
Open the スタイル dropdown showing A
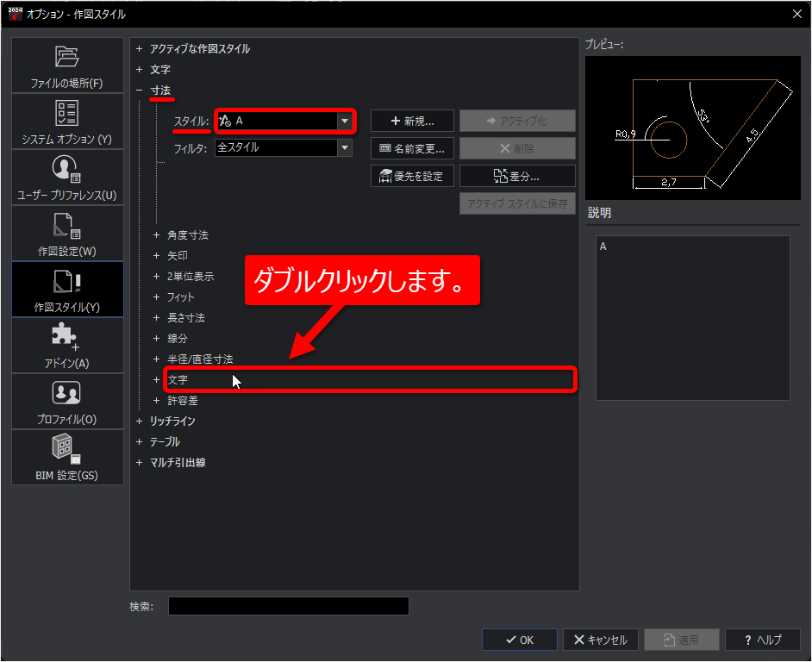pyautogui.click(x=284, y=122)
